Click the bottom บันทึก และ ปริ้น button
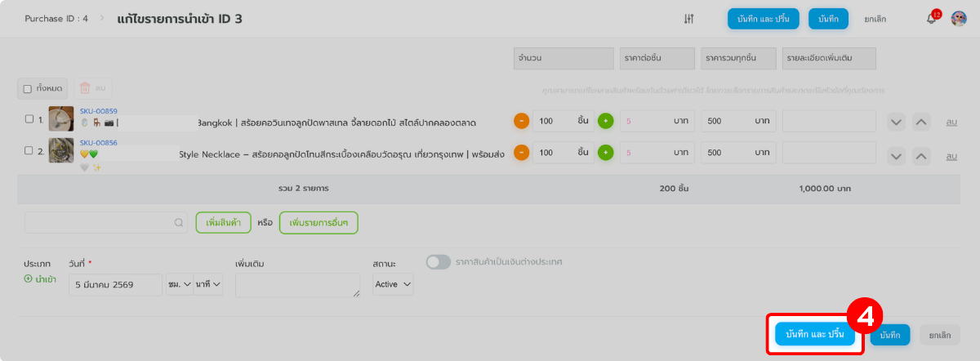This screenshot has height=361, width=980. (x=814, y=335)
